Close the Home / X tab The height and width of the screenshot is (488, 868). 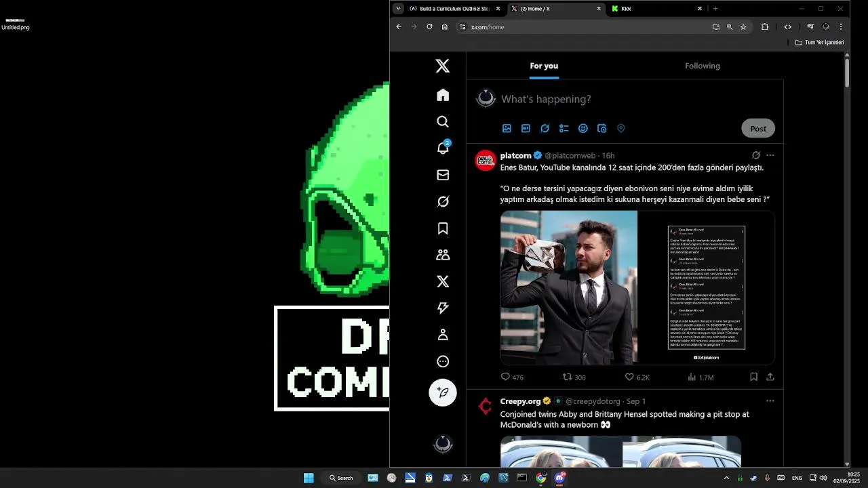[599, 9]
